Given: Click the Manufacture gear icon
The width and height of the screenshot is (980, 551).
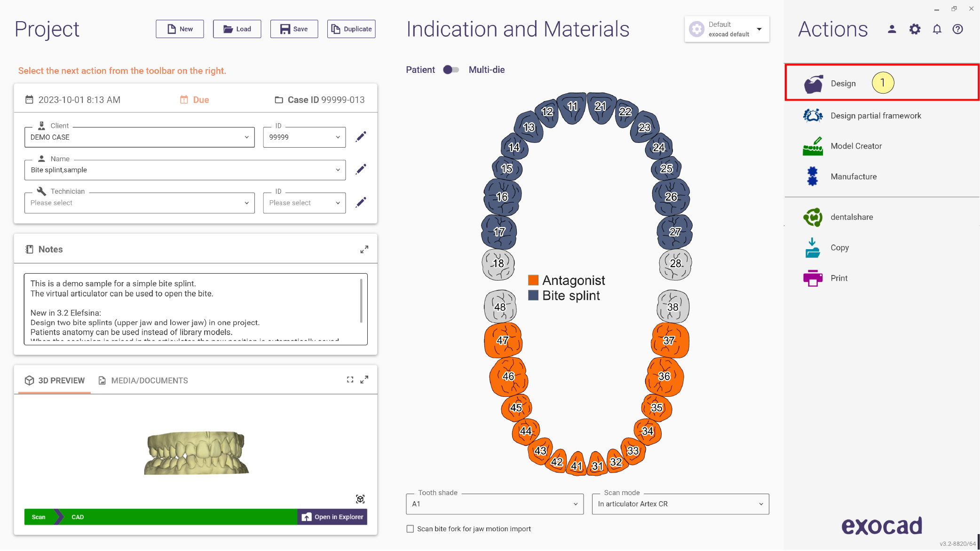Looking at the screenshot, I should [812, 177].
